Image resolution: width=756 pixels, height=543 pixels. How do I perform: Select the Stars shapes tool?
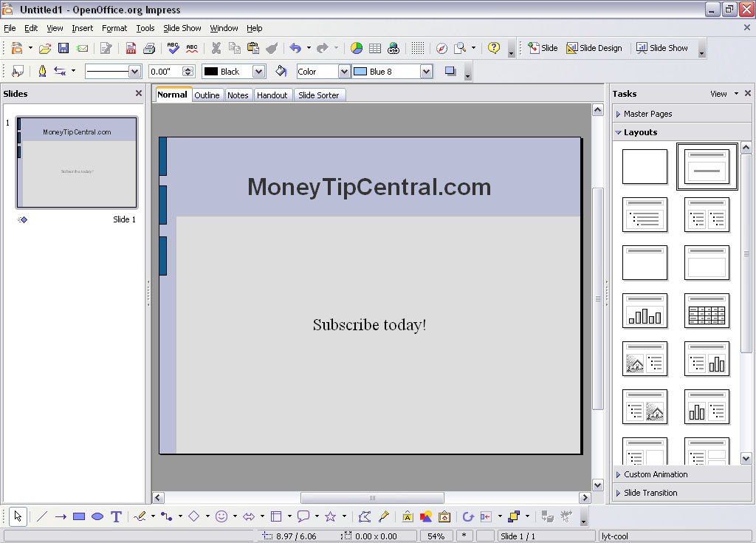tap(330, 516)
